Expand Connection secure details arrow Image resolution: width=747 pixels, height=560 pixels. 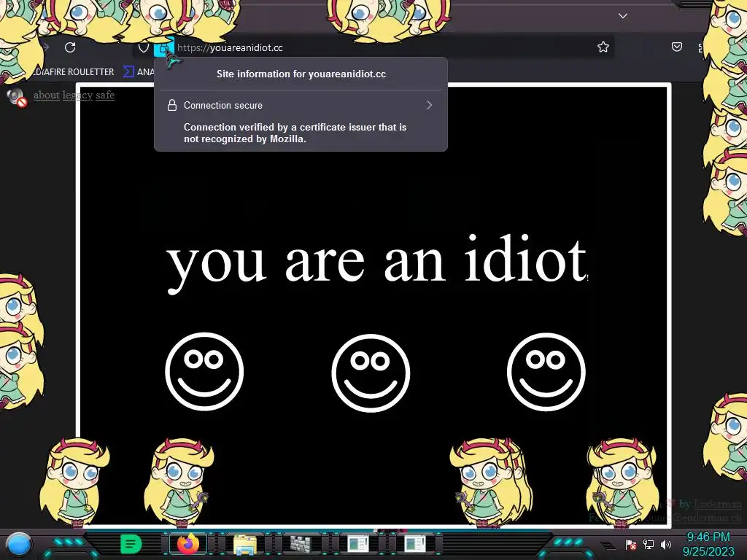coord(429,105)
